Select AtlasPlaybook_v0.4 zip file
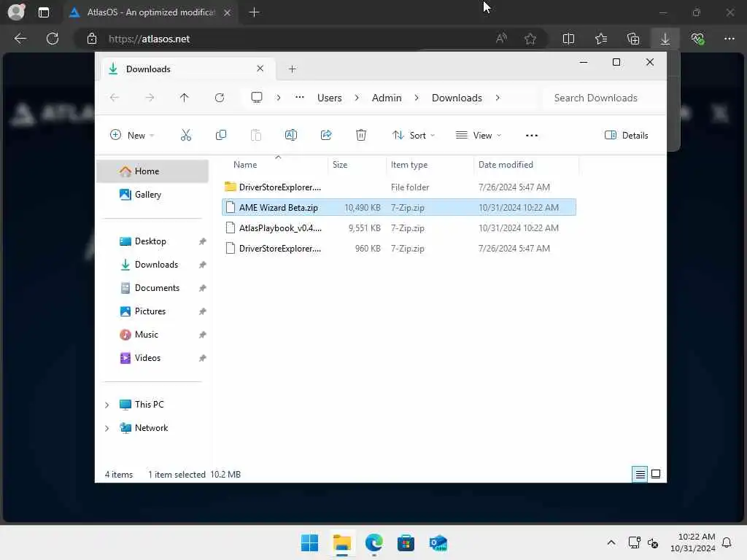This screenshot has width=747, height=560. click(x=399, y=228)
